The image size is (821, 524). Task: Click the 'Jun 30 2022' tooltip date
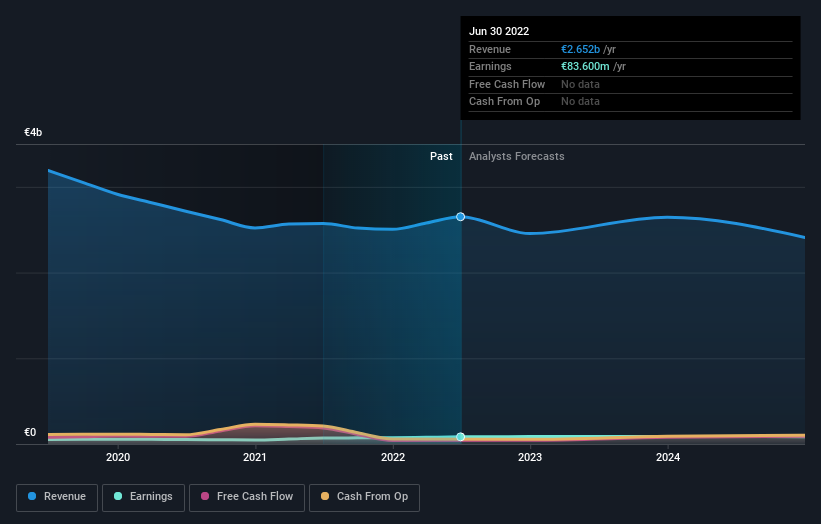point(499,31)
